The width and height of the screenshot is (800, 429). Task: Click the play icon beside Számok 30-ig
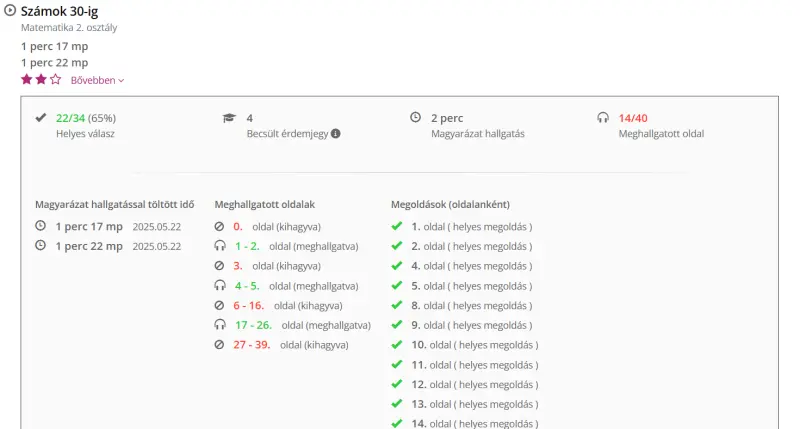pyautogui.click(x=10, y=9)
